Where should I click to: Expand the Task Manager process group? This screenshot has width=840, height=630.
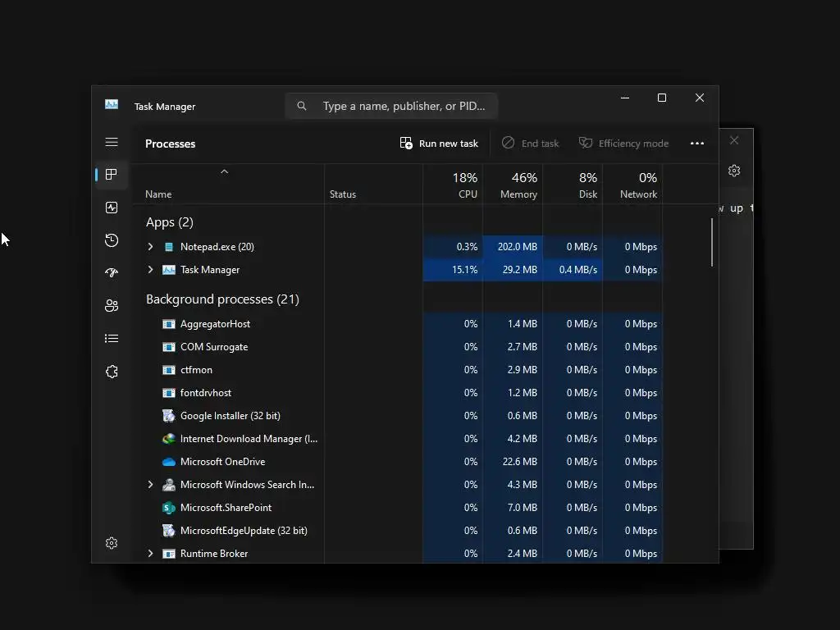click(x=151, y=269)
